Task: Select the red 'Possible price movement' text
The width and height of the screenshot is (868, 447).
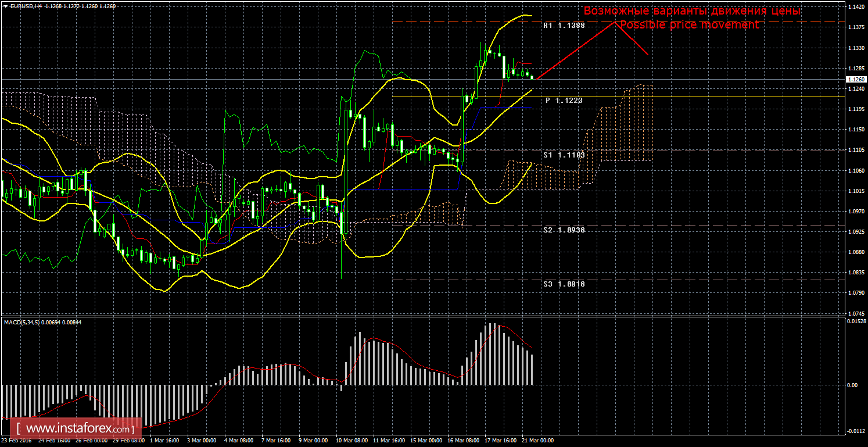Action: [x=689, y=24]
